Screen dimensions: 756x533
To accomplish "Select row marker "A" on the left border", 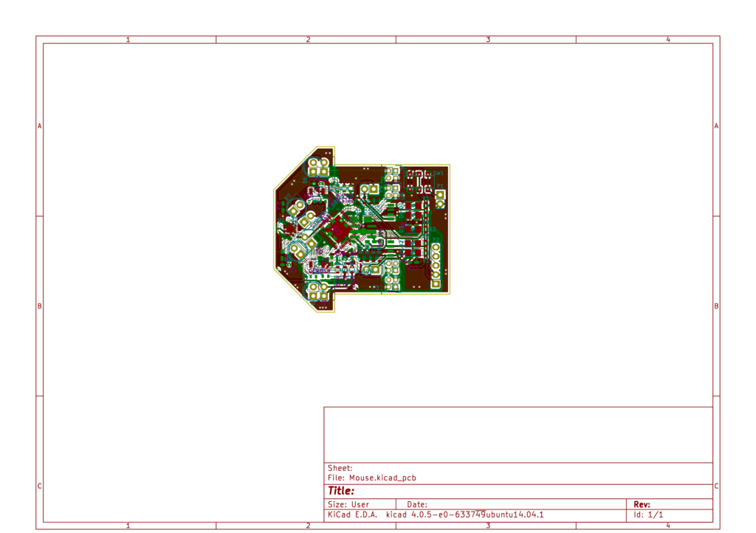I will point(40,125).
